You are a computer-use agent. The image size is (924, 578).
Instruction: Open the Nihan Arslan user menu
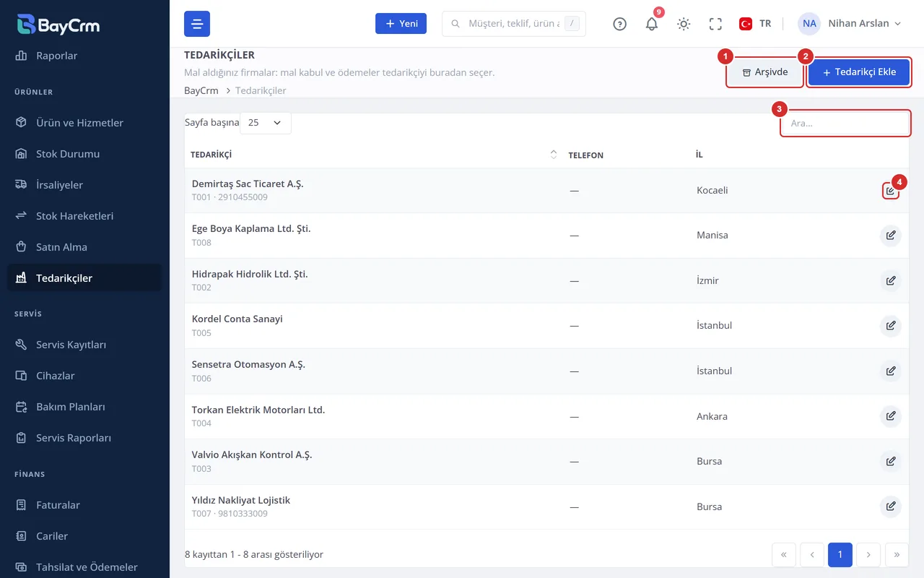[x=850, y=24]
